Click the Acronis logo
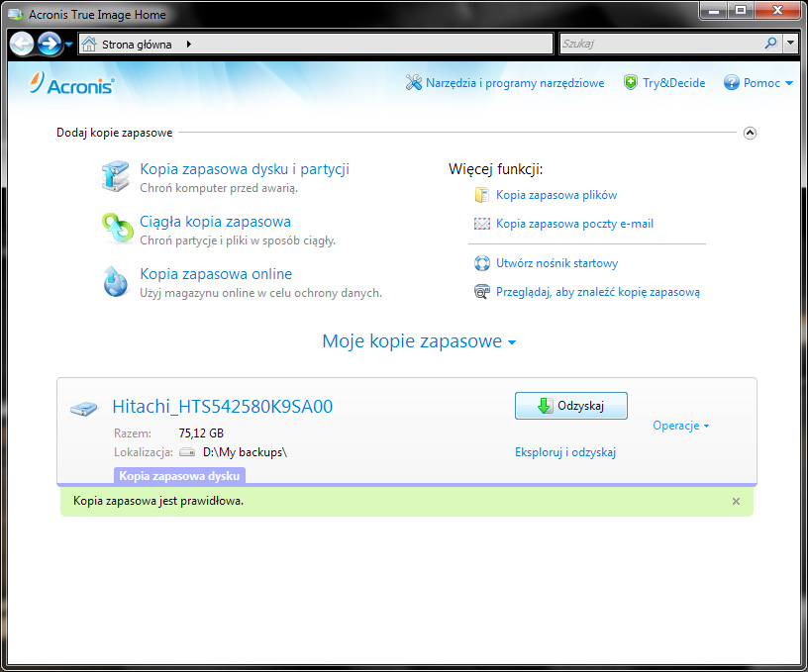808x672 pixels. (71, 83)
